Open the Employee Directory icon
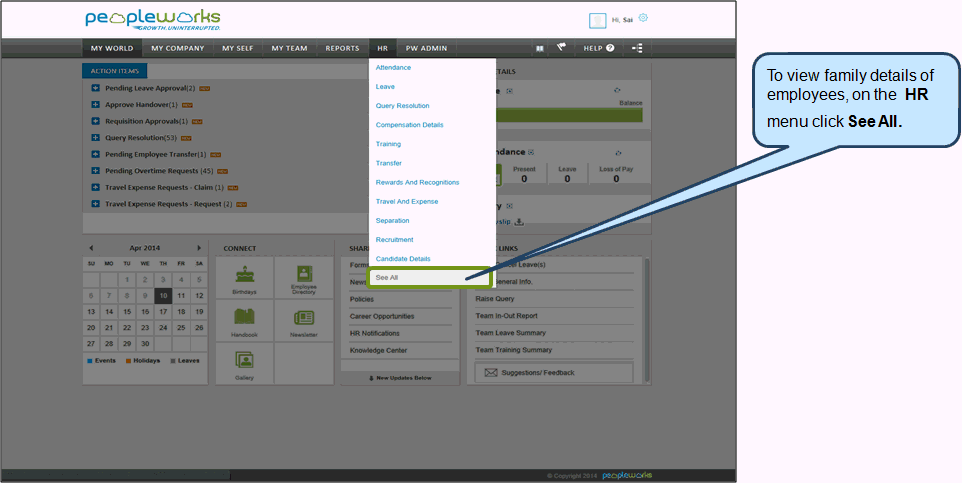 point(303,278)
